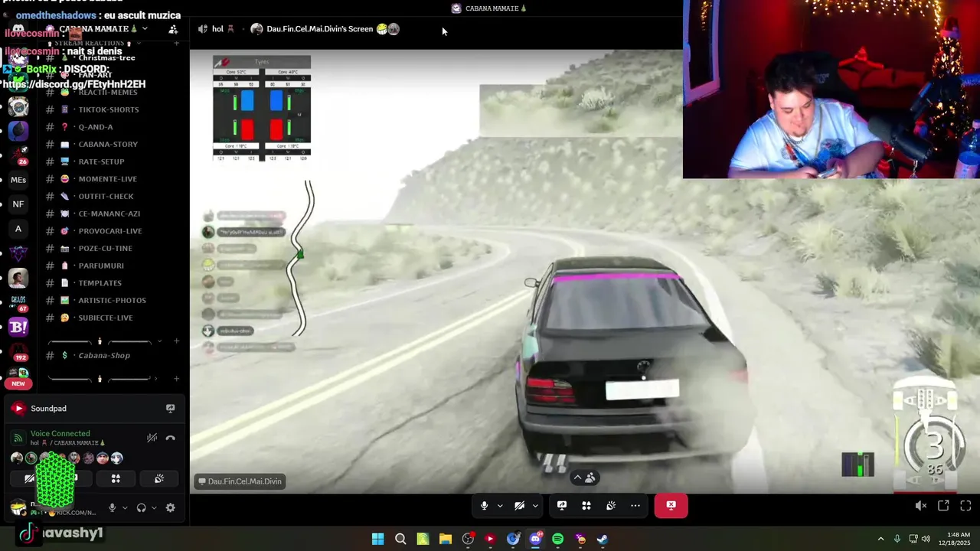This screenshot has width=980, height=551.
Task: Add channel to the STREAM REACTIONS category
Action: coord(176,43)
